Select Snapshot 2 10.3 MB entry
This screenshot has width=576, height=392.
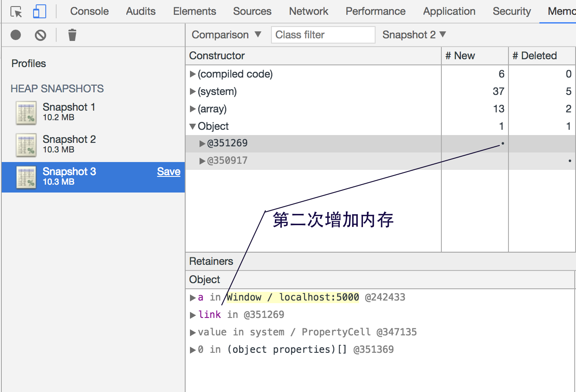pos(93,145)
